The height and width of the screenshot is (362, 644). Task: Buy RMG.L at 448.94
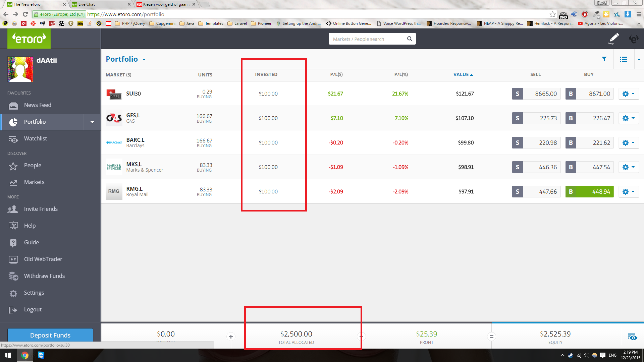(x=589, y=192)
